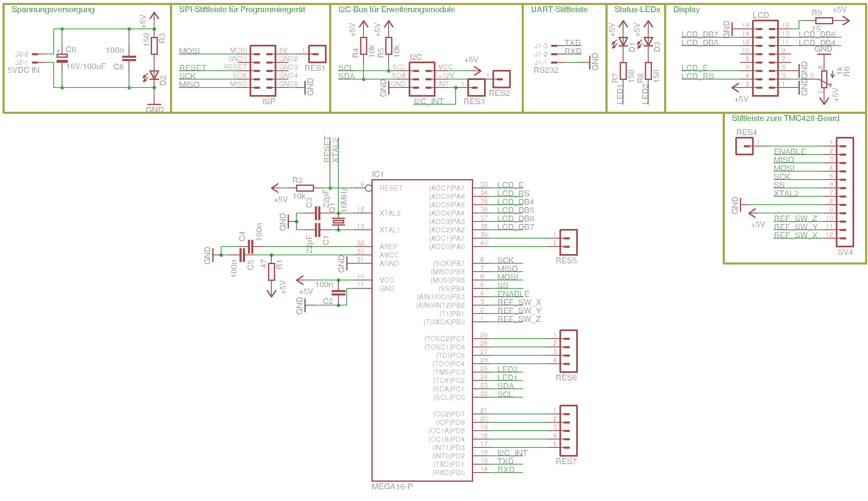Click the '16V/100uF' value label
The height and width of the screenshot is (501, 868).
coord(86,67)
